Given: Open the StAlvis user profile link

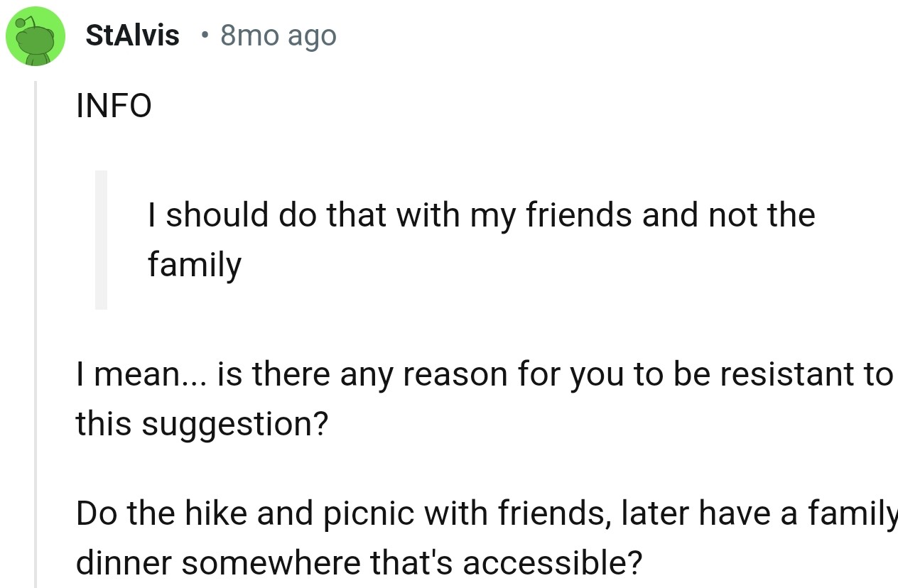Looking at the screenshot, I should (132, 36).
